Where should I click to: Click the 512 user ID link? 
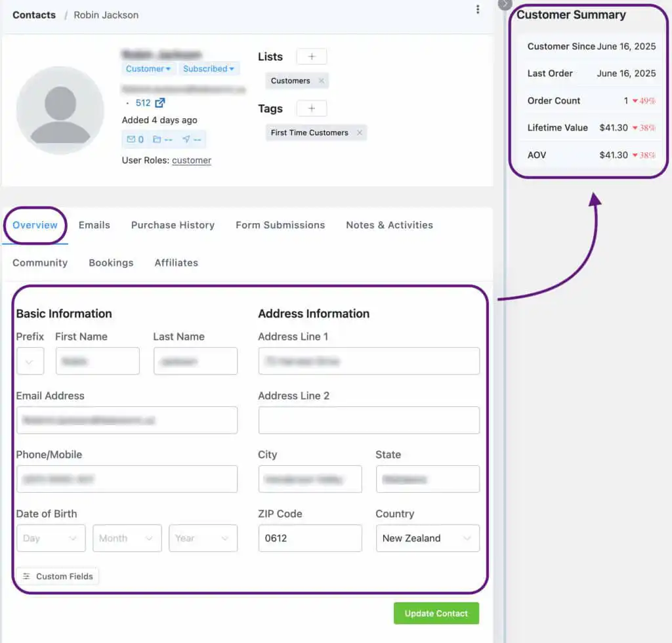pos(143,103)
